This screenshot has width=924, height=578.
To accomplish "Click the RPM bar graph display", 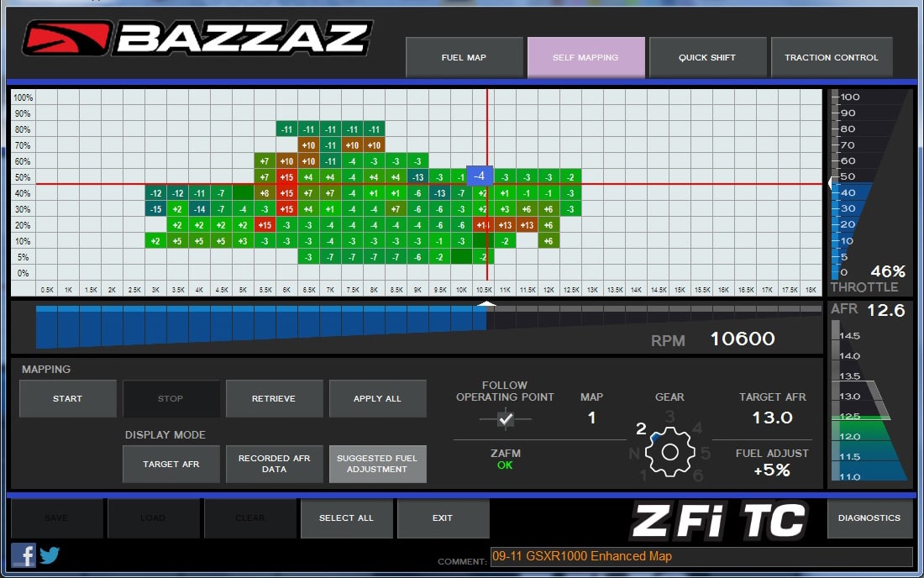I will (336, 328).
